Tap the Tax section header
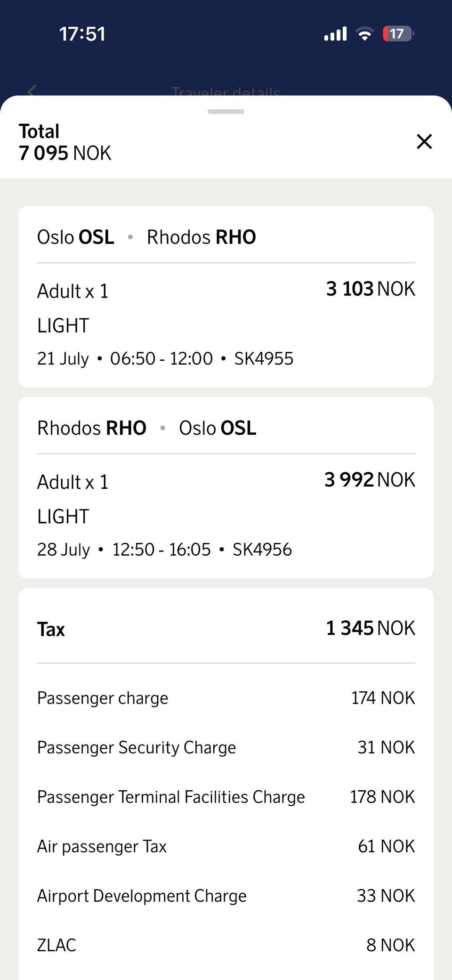This screenshot has height=980, width=452. point(51,629)
